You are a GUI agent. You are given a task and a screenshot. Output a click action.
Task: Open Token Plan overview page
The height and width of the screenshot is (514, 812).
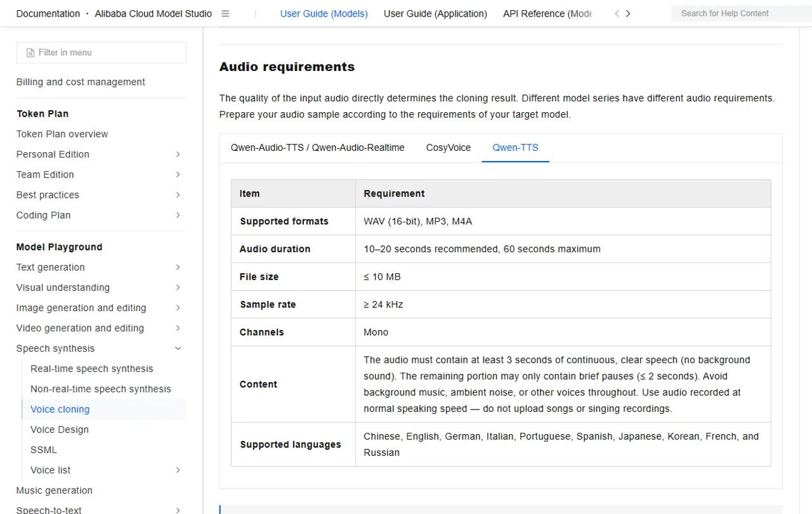(x=62, y=134)
